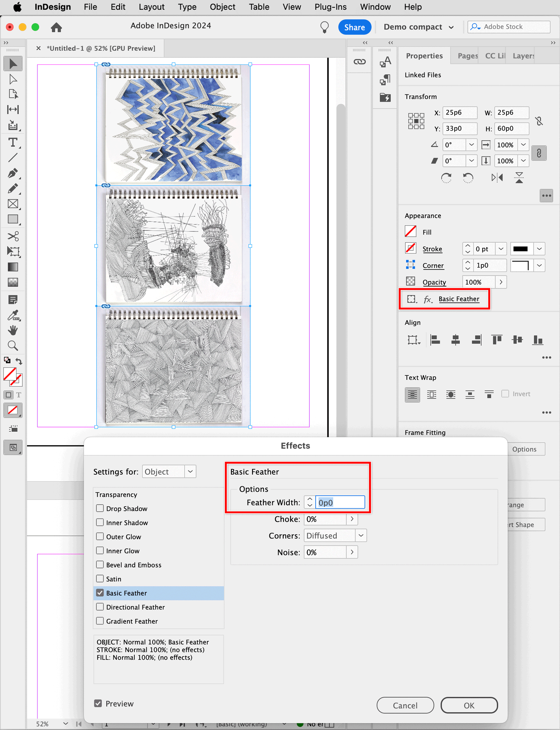This screenshot has width=560, height=730.
Task: Select the Pen tool
Action: click(13, 173)
